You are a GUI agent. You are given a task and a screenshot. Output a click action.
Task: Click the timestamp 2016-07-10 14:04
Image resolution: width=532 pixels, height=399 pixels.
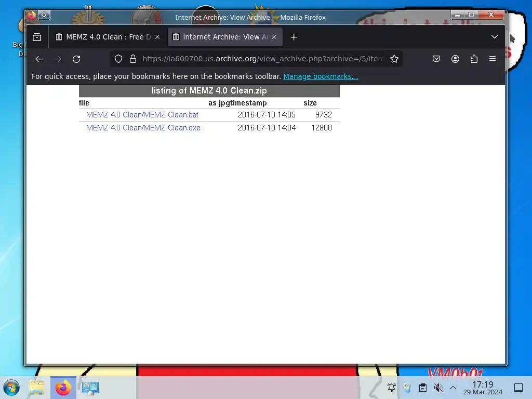pos(267,128)
